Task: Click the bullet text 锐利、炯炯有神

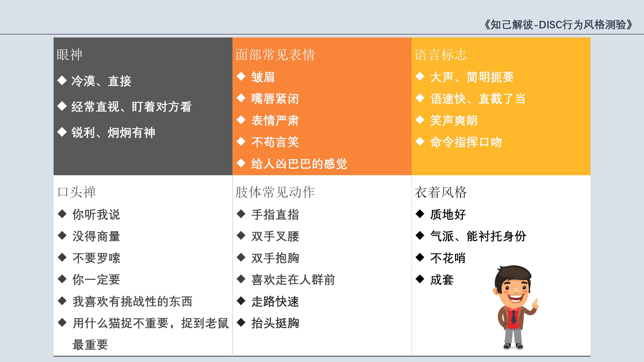Action: point(113,133)
